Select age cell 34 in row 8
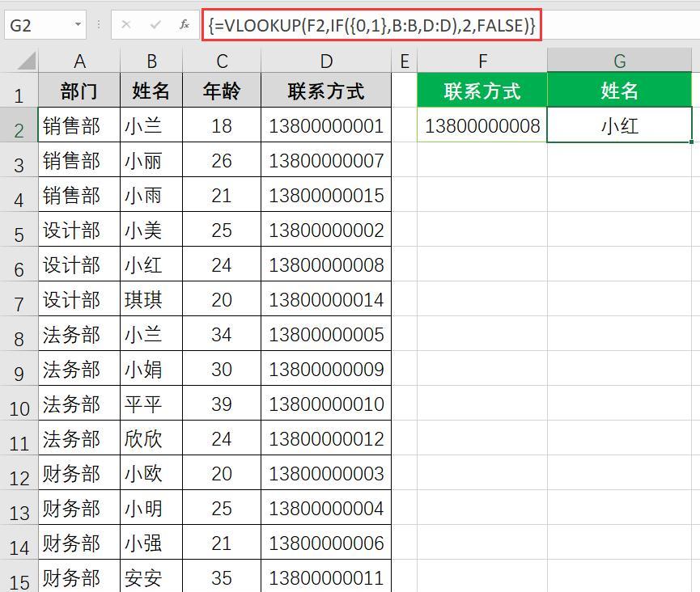The image size is (700, 592). (222, 334)
